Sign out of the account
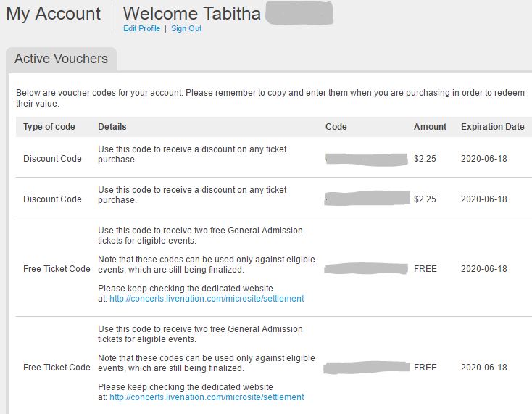 pyautogui.click(x=186, y=29)
